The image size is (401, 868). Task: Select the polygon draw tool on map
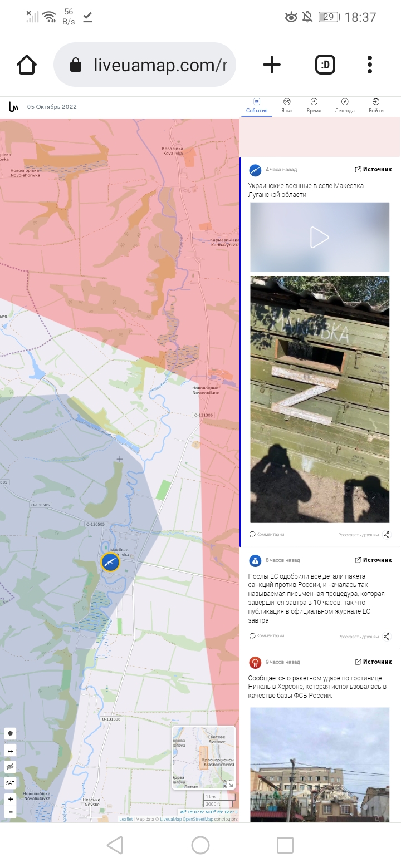coord(11,733)
